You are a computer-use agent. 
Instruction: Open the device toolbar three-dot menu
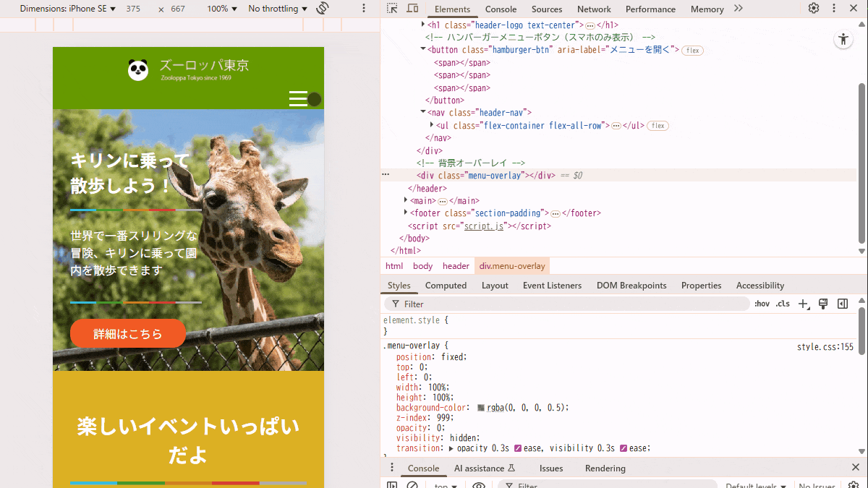pyautogui.click(x=362, y=9)
